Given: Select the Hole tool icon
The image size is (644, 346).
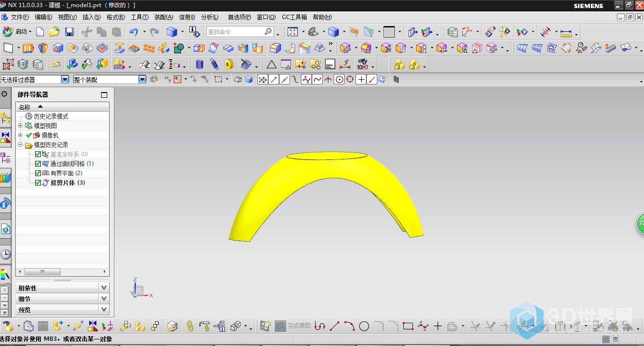Looking at the screenshot, I should coord(58,48).
